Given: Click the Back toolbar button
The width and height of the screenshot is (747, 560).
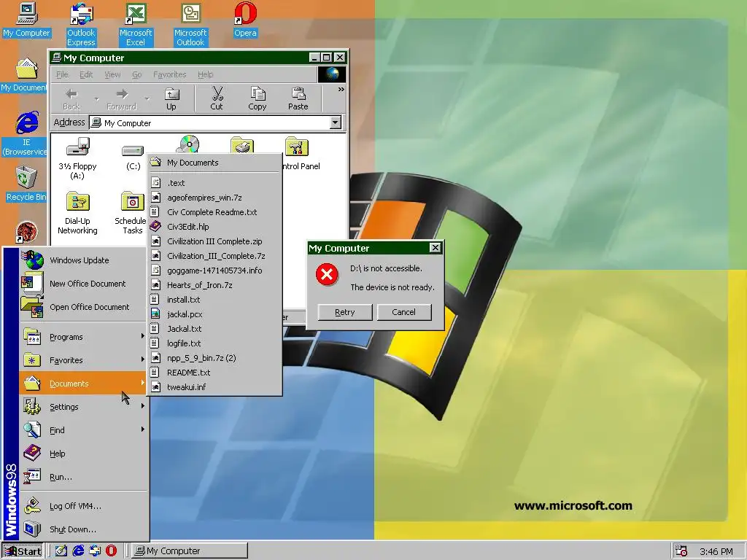Looking at the screenshot, I should (x=71, y=99).
